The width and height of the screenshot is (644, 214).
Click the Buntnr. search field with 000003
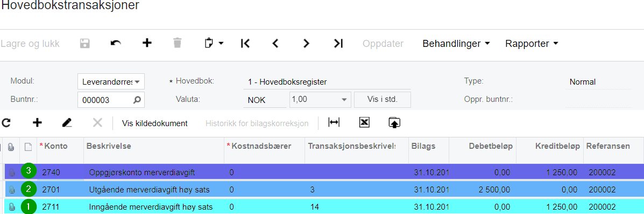pyautogui.click(x=111, y=100)
